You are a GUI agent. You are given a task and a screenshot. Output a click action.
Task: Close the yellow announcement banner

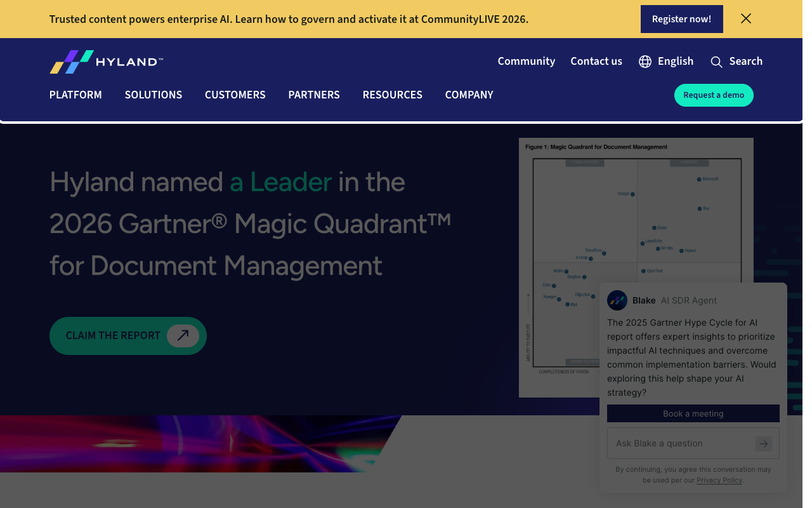(746, 19)
